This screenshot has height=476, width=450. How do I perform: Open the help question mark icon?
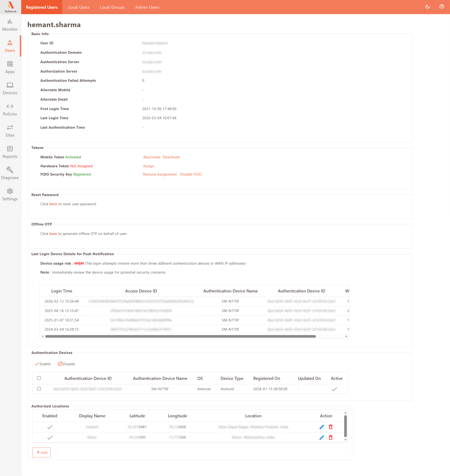click(x=441, y=7)
